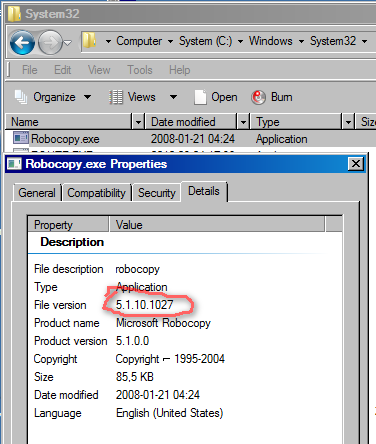Select the Date modified value in Details

click(158, 395)
